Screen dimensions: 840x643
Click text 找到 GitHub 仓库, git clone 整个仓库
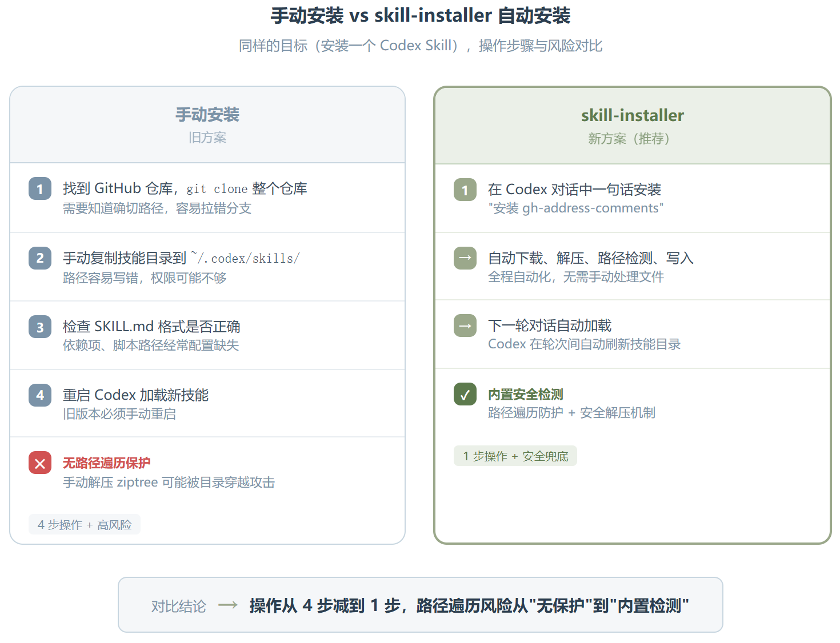coord(185,188)
